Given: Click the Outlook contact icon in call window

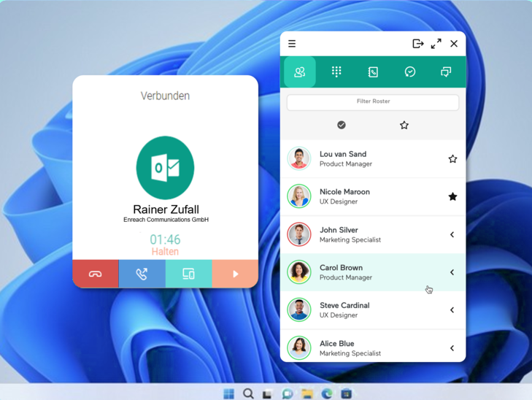Looking at the screenshot, I should click(x=165, y=168).
